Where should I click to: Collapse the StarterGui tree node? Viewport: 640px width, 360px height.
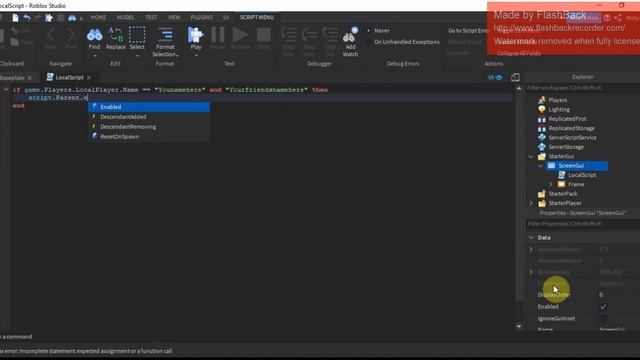click(531, 156)
